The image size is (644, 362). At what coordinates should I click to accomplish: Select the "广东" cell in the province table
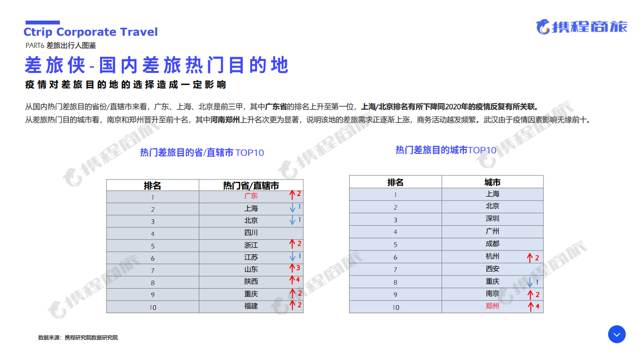coord(251,196)
